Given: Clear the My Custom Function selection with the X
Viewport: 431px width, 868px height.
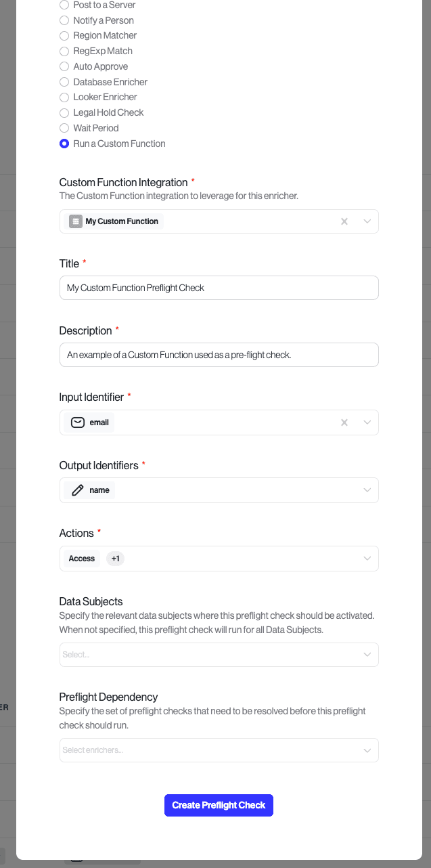Looking at the screenshot, I should (344, 221).
